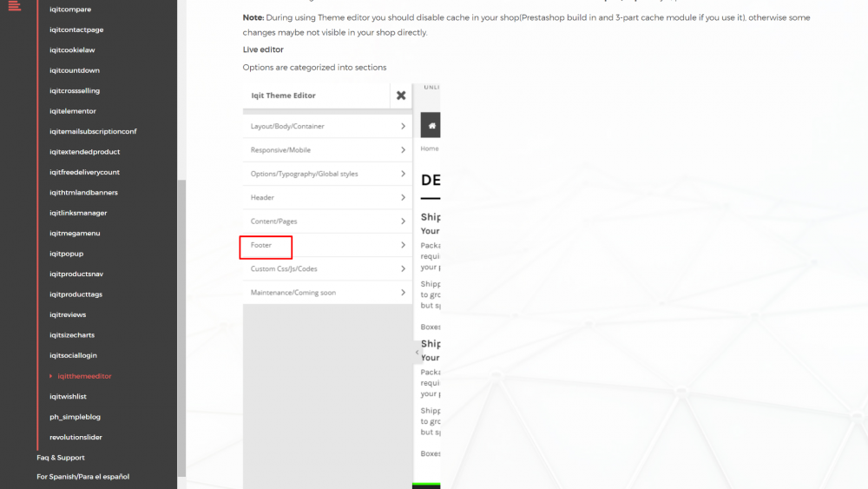Viewport: 868px width, 489px height.
Task: Open iqitcontactpage doc link
Action: [x=76, y=30]
